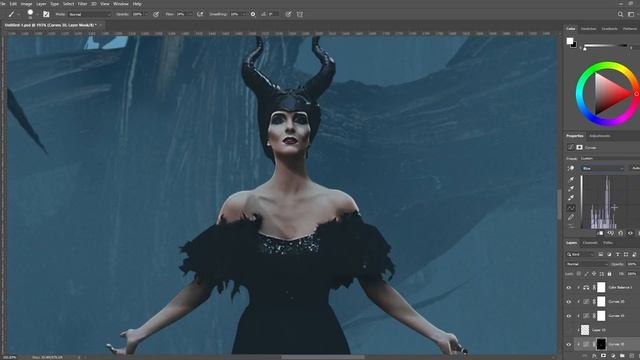Screen dimensions: 640x360
Task: Enable the airbrush build-up icon
Action: click(x=200, y=14)
